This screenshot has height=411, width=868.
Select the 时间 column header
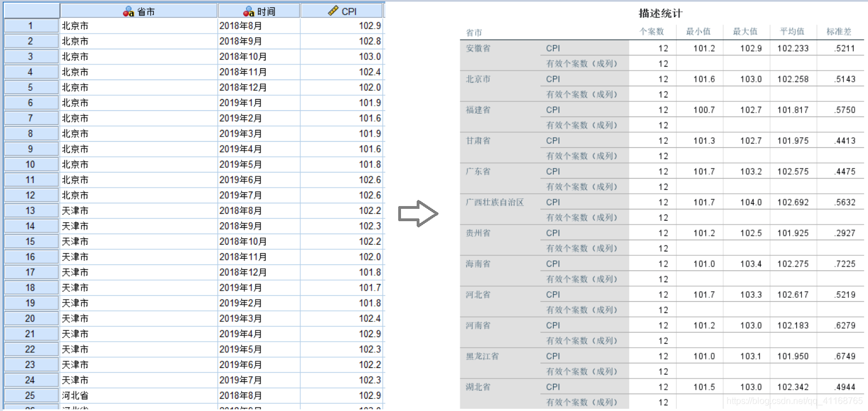point(259,11)
